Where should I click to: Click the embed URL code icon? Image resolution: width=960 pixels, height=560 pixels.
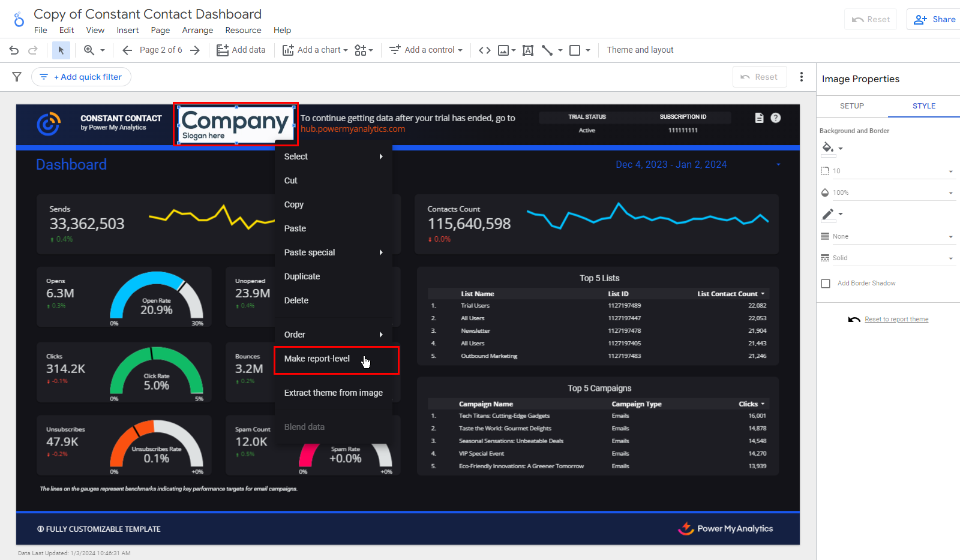tap(485, 50)
